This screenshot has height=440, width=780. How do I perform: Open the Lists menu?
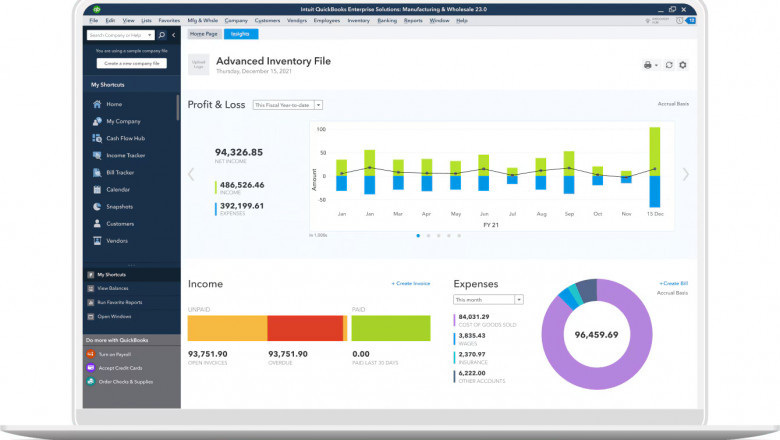[x=146, y=20]
